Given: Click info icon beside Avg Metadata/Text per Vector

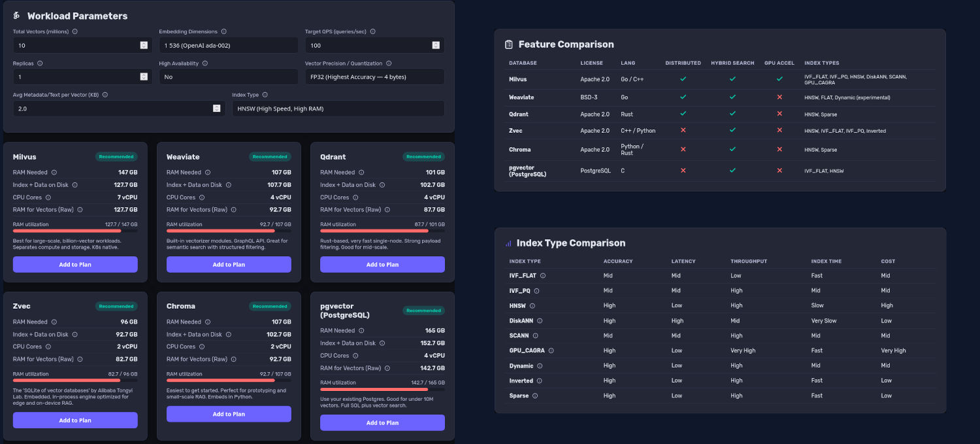Looking at the screenshot, I should click(105, 95).
